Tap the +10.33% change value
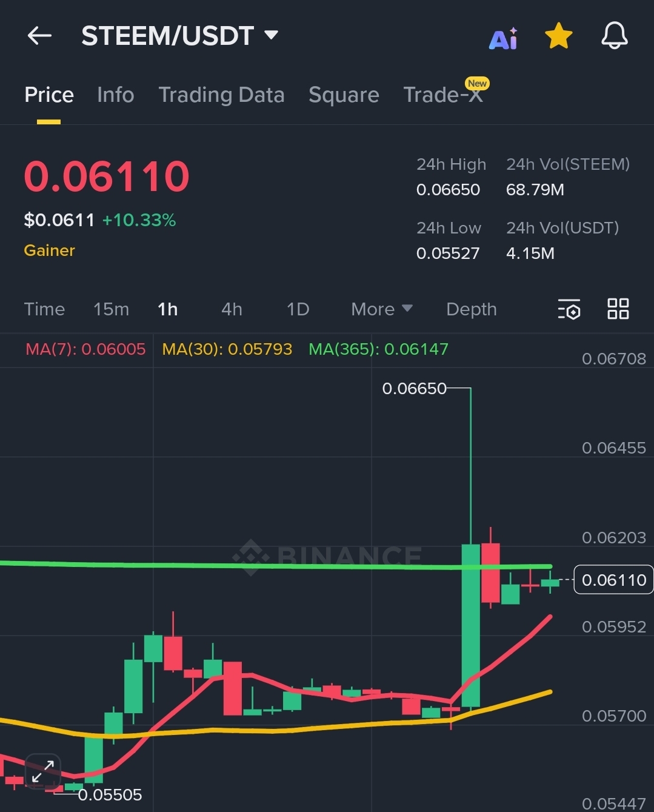 tap(139, 220)
